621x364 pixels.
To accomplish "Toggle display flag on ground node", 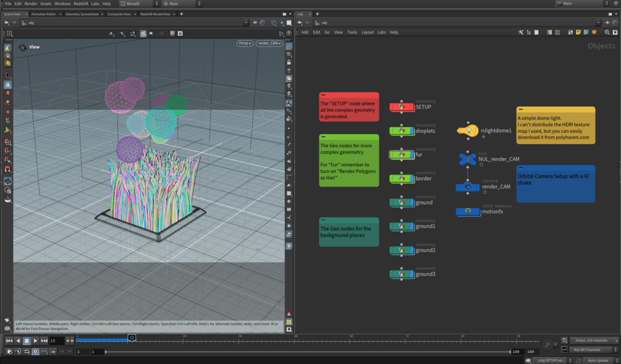I will point(412,203).
